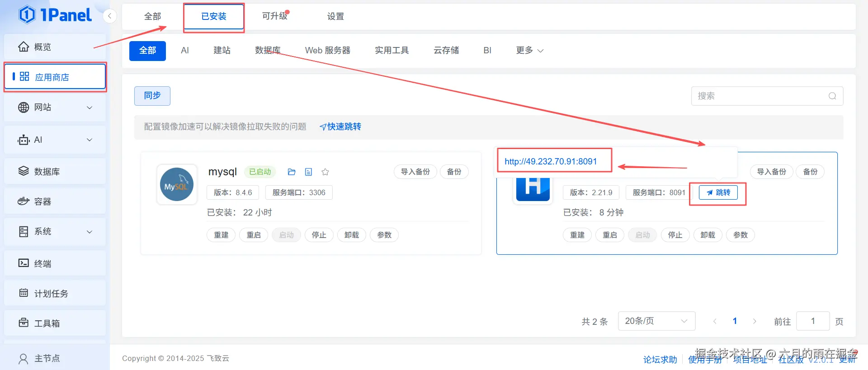The width and height of the screenshot is (868, 370).
Task: Select page 1 in pagination
Action: pyautogui.click(x=735, y=321)
